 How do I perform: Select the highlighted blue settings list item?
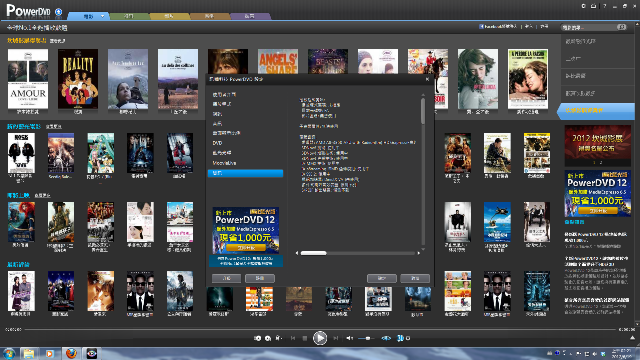coord(245,173)
